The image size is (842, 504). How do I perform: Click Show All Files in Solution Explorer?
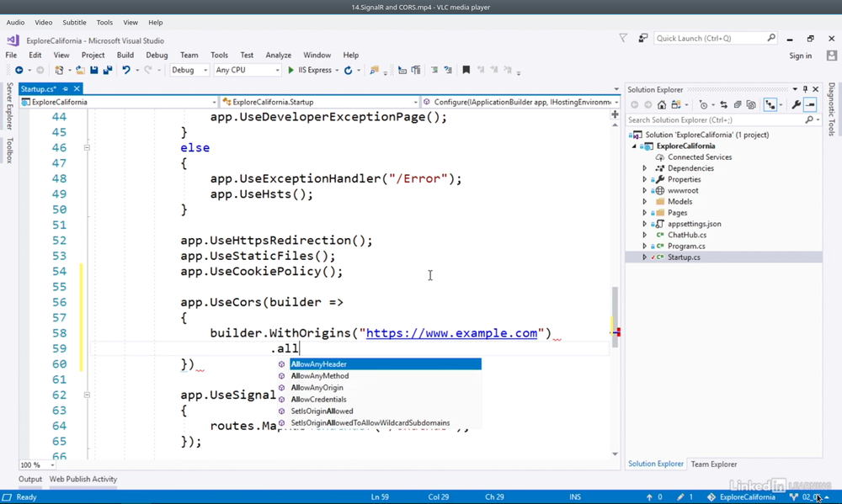click(751, 104)
